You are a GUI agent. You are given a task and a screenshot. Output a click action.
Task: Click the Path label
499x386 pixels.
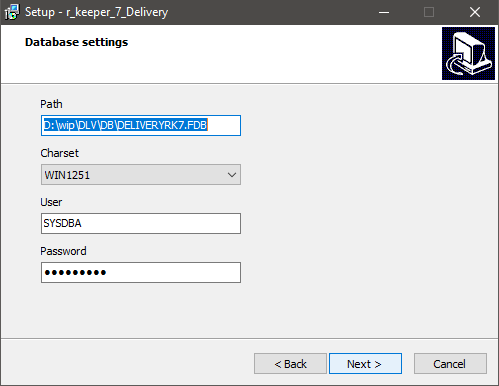pos(51,104)
